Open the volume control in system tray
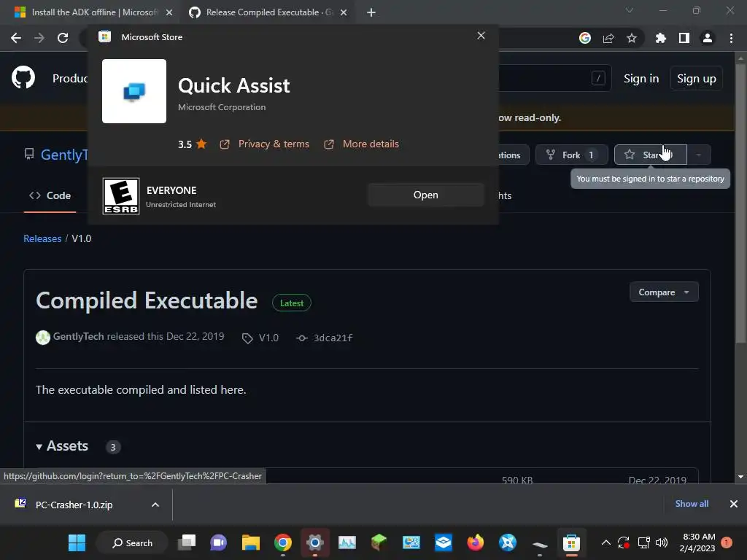 point(662,542)
